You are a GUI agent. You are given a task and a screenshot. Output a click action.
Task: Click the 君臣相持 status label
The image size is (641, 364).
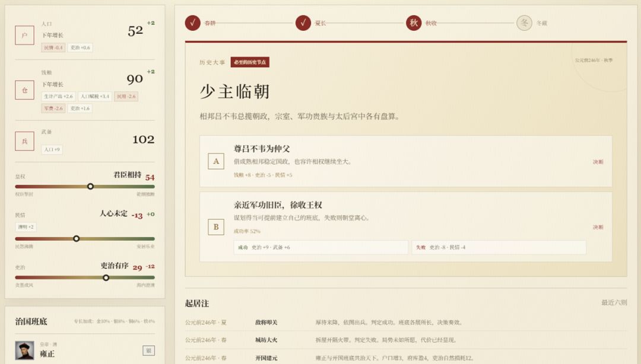pos(127,175)
